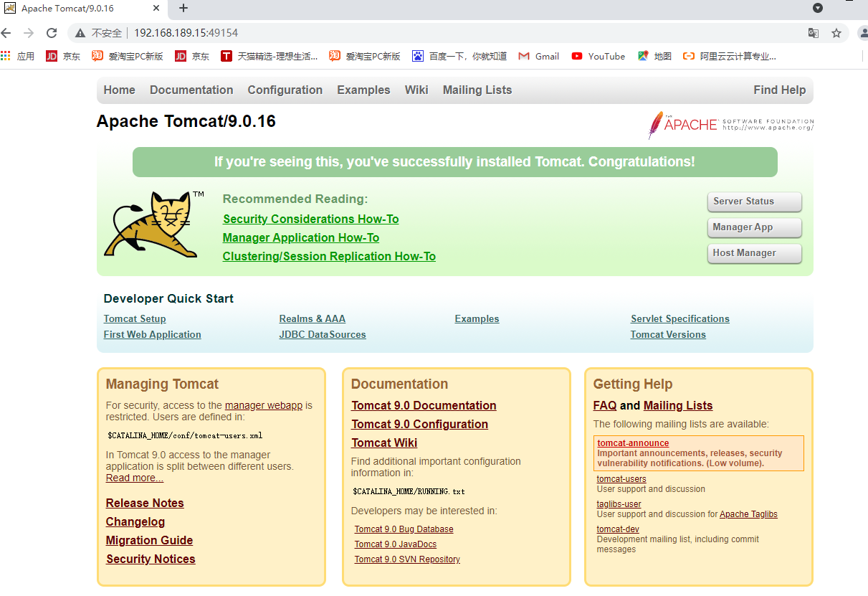Bookmark this page with the star icon
The width and height of the screenshot is (868, 596).
pyautogui.click(x=836, y=33)
